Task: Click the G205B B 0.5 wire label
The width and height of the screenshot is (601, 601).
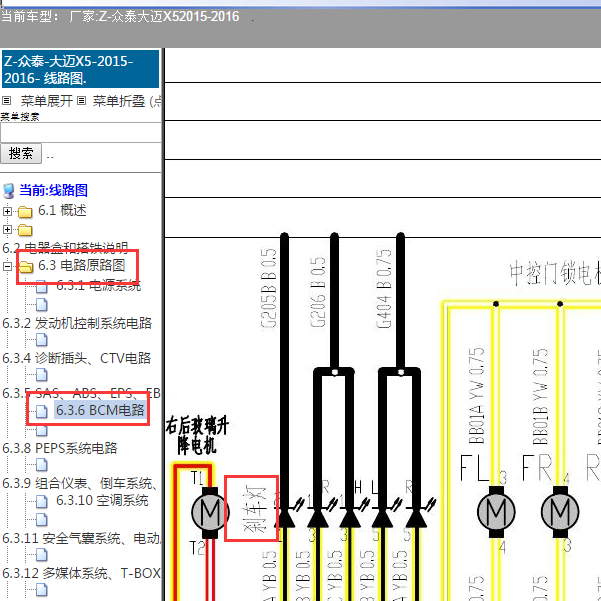Action: 268,288
